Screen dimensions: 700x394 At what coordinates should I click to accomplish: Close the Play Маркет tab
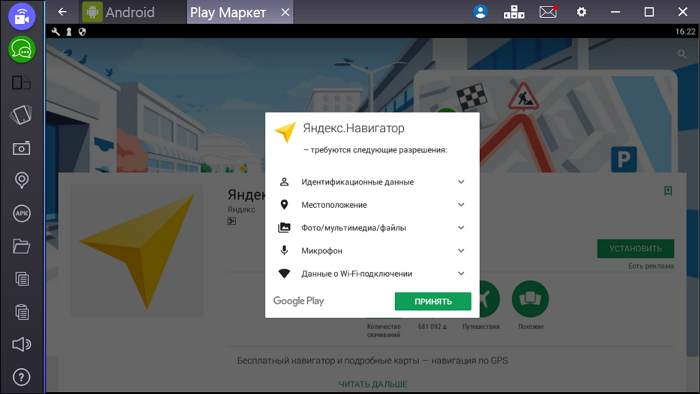coord(285,12)
